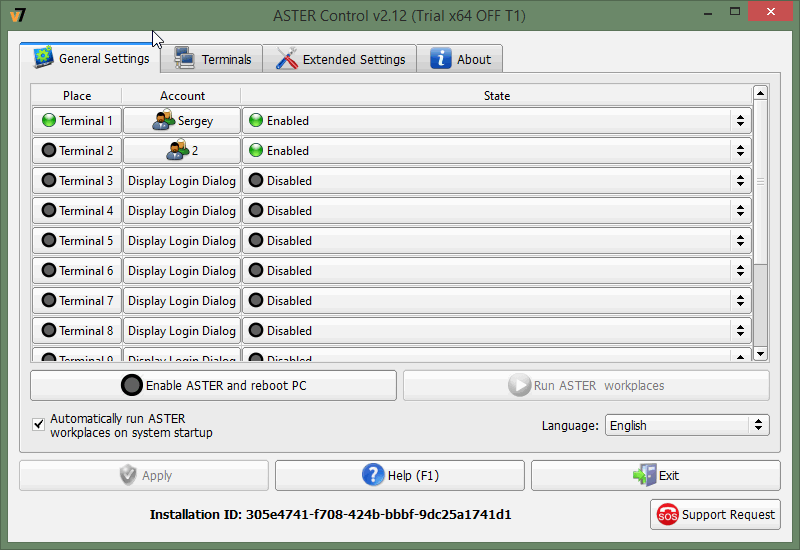Screen dimensions: 800x550
Task: Toggle Automatically run ASTER workplaces on startup
Action: [38, 424]
